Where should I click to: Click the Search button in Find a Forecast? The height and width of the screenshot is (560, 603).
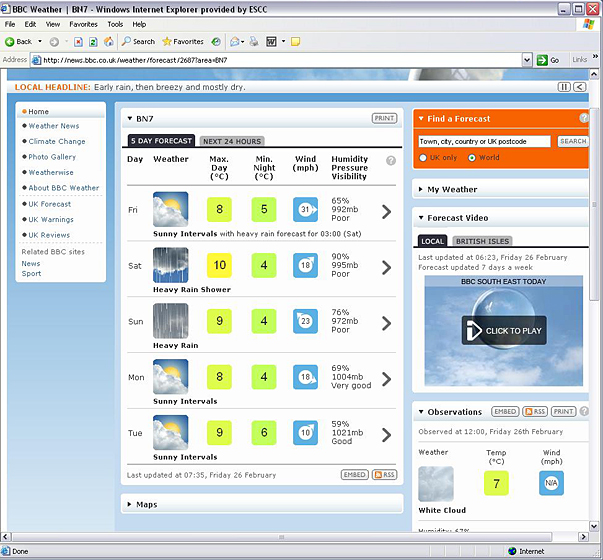(x=573, y=141)
